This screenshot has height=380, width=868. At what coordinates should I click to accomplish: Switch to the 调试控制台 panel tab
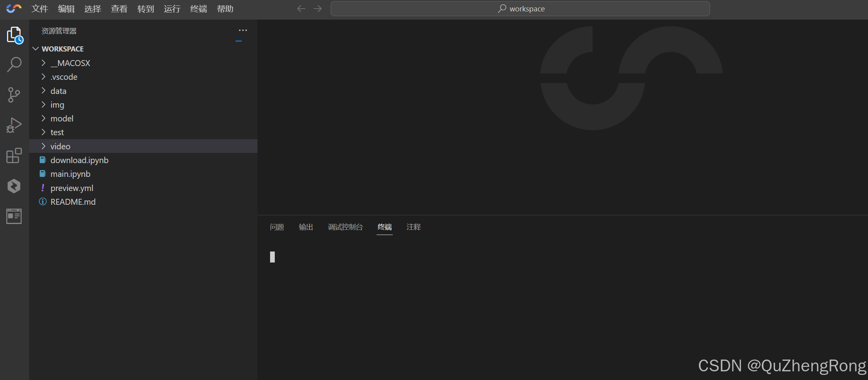click(x=345, y=227)
